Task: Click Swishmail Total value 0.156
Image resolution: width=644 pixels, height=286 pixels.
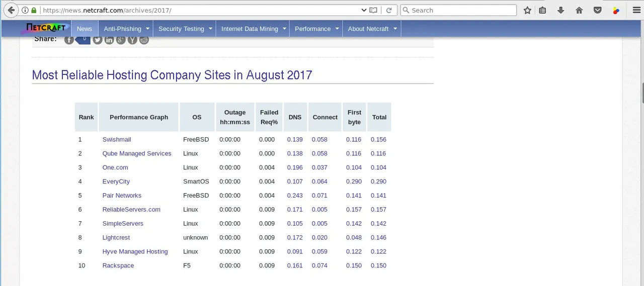Action: (x=378, y=139)
